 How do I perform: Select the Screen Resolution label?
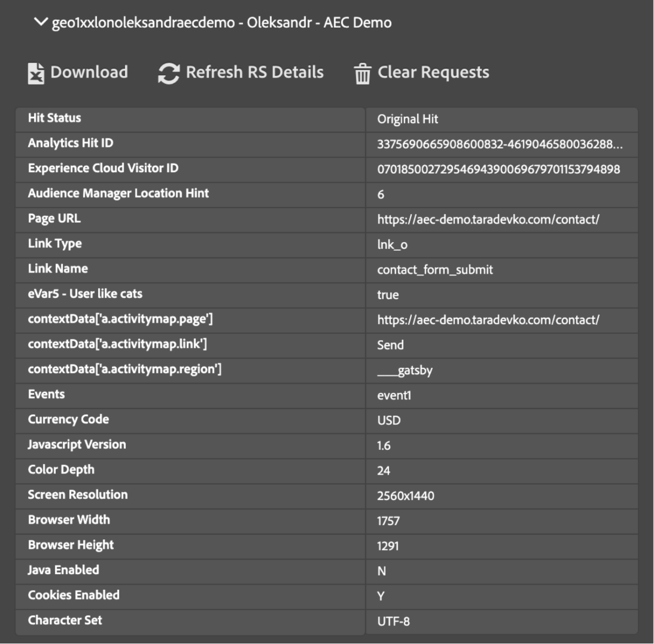[78, 494]
